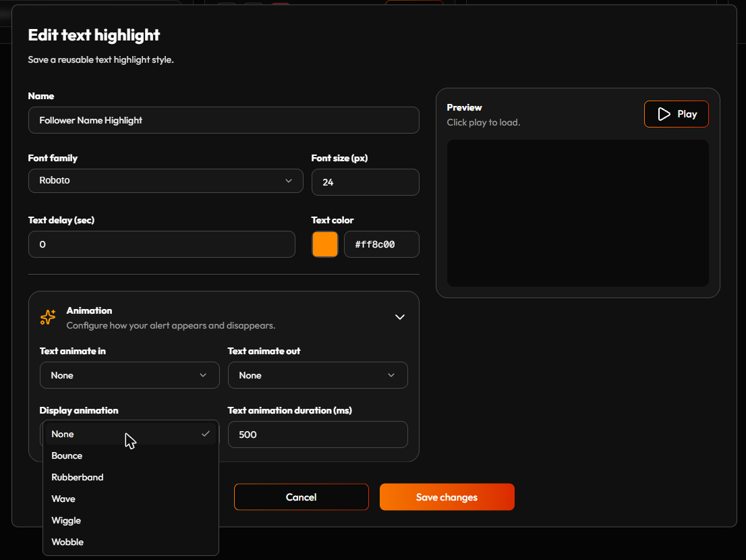Focus the #ff8c00 hex color field
The width and height of the screenshot is (746, 560).
pos(382,244)
